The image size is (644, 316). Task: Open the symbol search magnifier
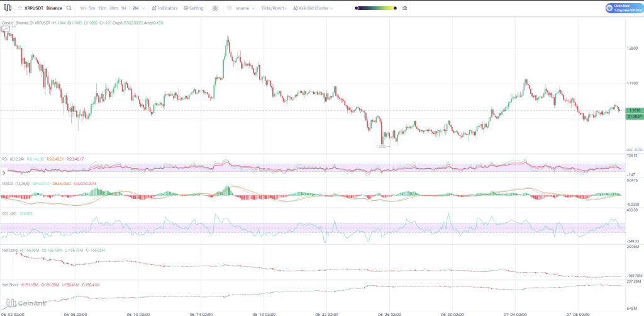[69, 8]
